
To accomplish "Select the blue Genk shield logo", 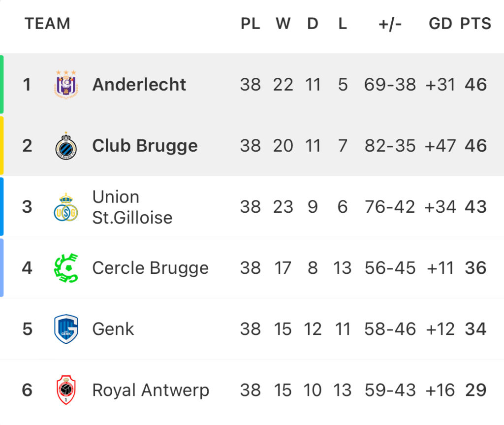I will (66, 329).
